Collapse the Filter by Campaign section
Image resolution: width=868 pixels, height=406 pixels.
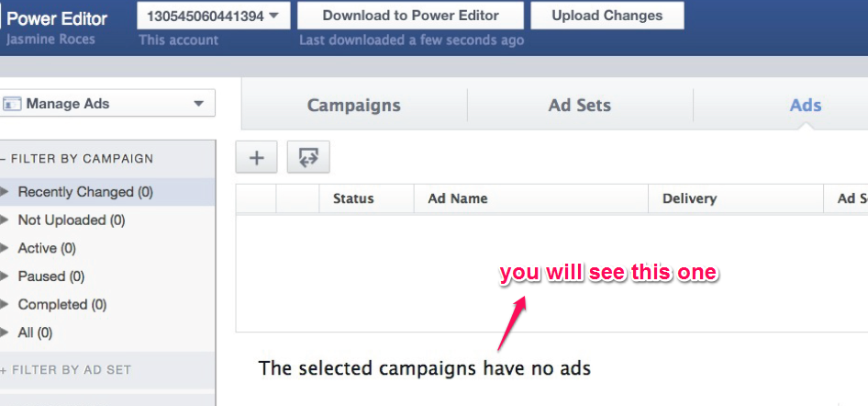pos(4,159)
